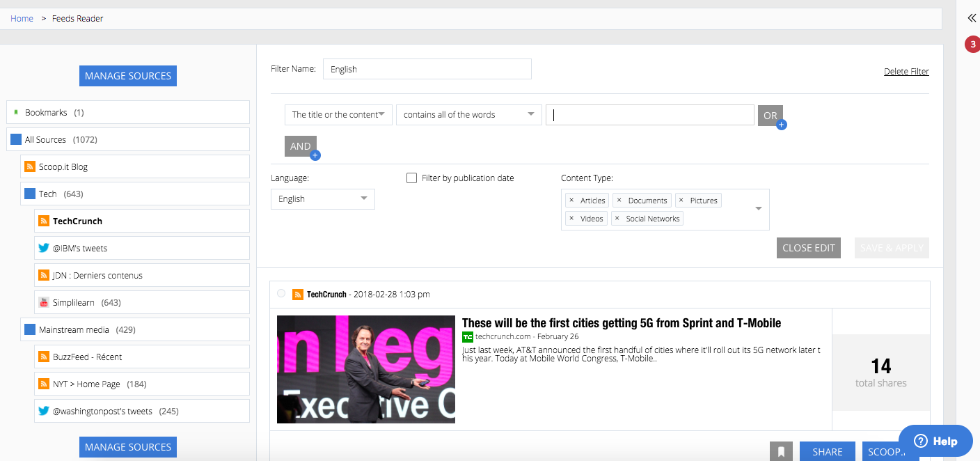Image resolution: width=980 pixels, height=461 pixels.
Task: Select the TechCrunch article with its round selector
Action: click(281, 294)
